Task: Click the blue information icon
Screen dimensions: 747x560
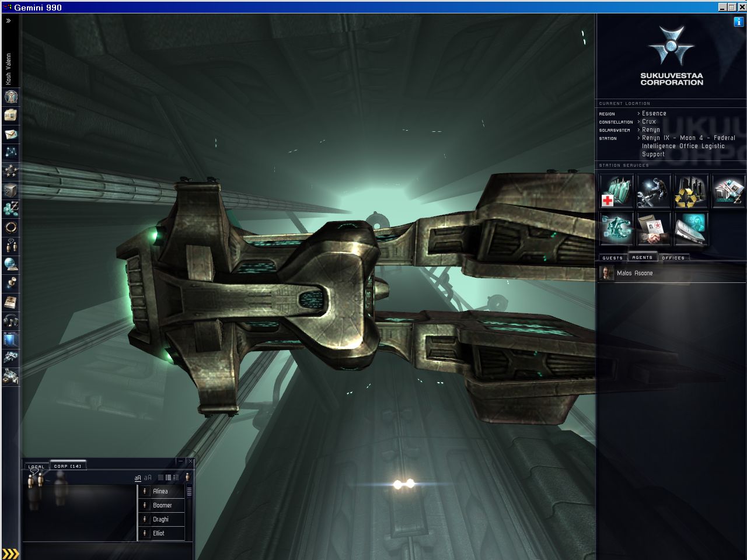Action: pyautogui.click(x=739, y=22)
